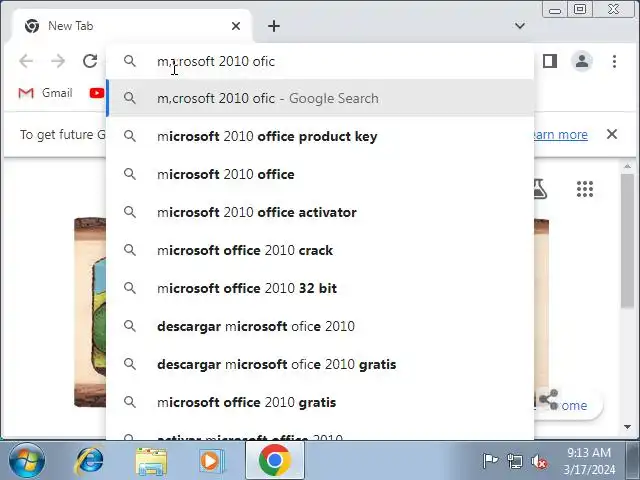The width and height of the screenshot is (640, 480).
Task: Open a new tab with the plus icon
Action: pos(274,26)
